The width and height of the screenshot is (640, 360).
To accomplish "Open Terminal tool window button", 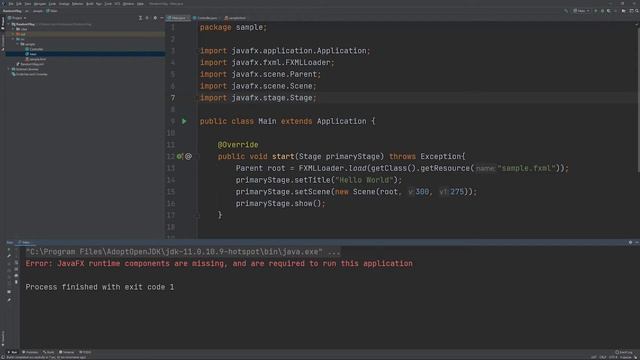I will (x=67, y=352).
